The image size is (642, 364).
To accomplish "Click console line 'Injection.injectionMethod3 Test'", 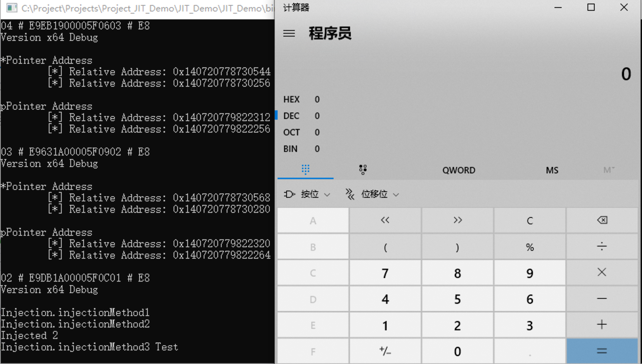I will pos(90,347).
